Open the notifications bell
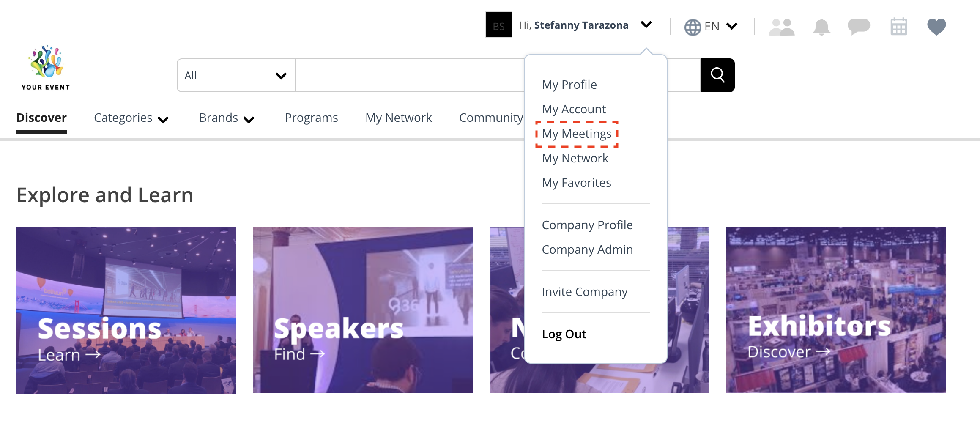980x422 pixels. [821, 26]
